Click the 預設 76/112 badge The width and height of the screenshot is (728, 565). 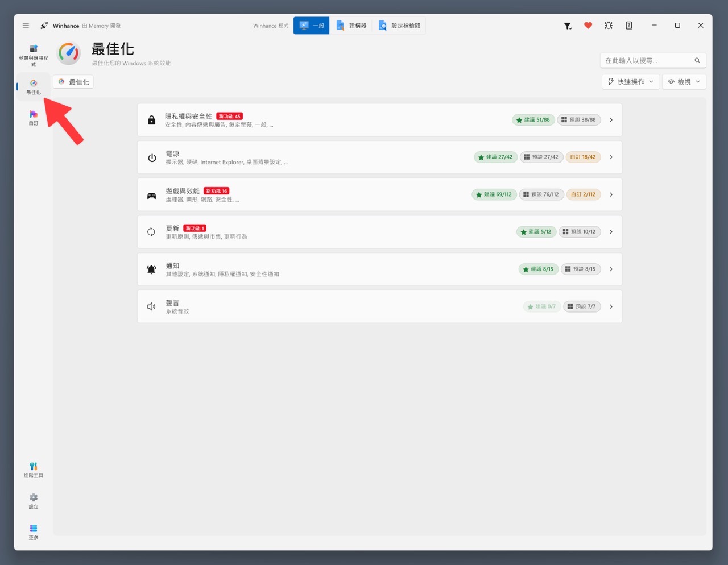541,194
